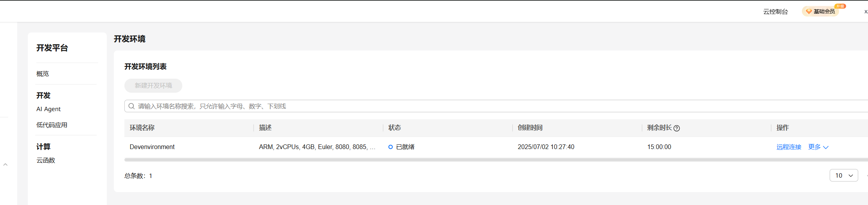Open 云控制台 in the top bar

[x=775, y=12]
